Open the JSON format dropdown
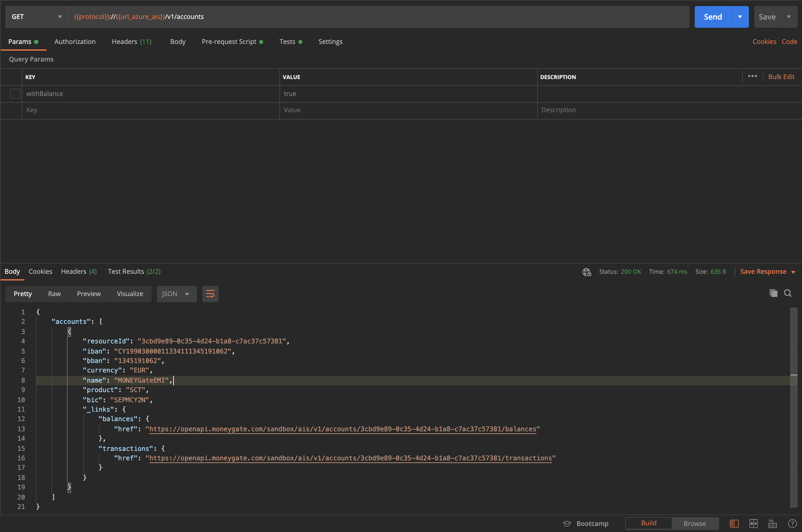The width and height of the screenshot is (802, 532). click(x=176, y=294)
